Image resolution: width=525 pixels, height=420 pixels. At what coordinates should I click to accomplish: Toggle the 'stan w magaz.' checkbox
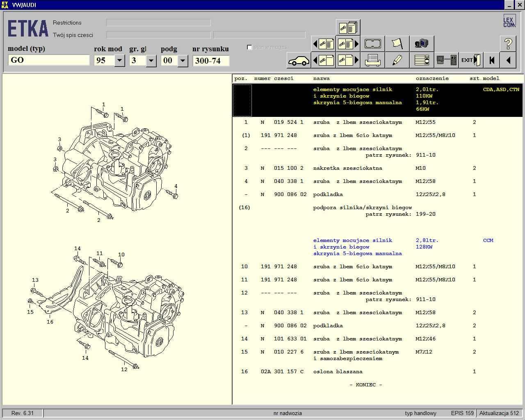(249, 47)
